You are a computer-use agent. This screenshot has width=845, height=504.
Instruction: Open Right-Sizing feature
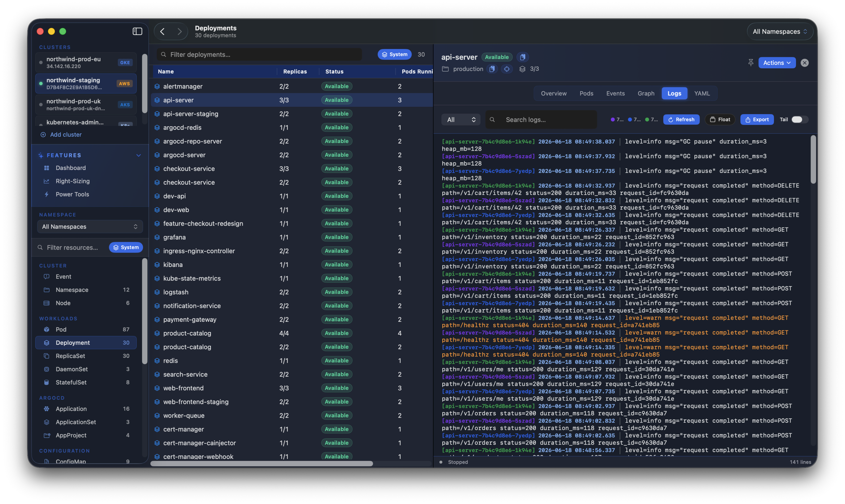tap(73, 181)
